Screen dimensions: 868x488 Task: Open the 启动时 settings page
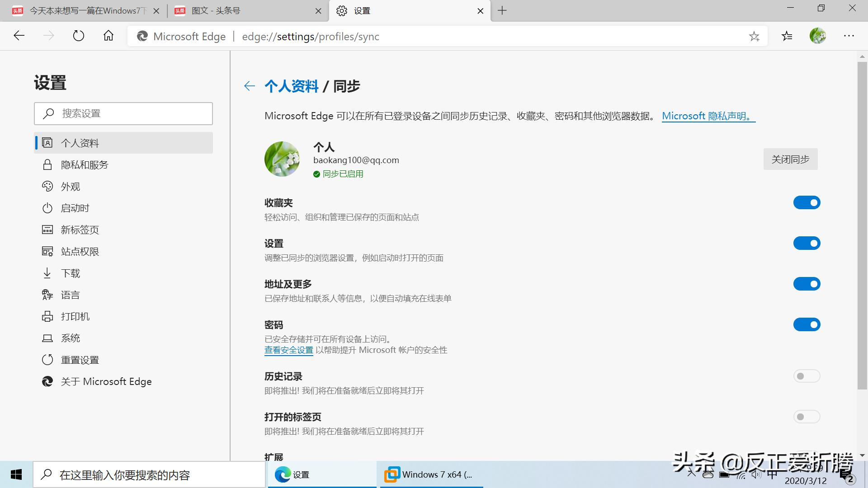point(75,208)
